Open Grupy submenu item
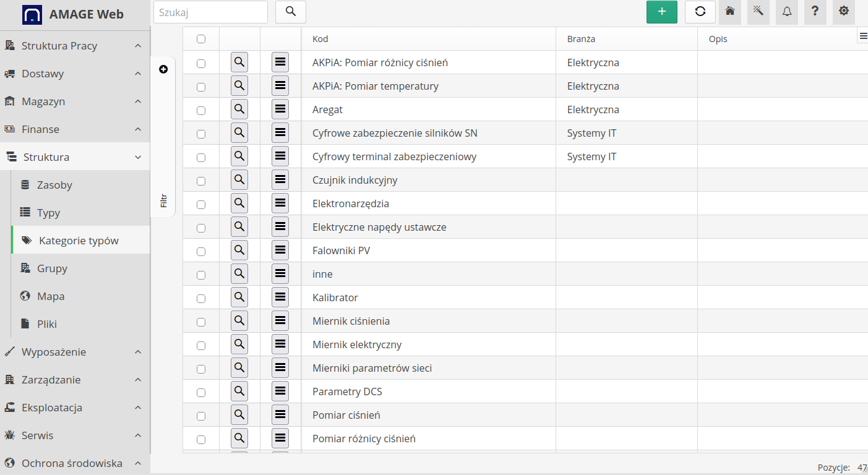The width and height of the screenshot is (868, 475). 80,268
